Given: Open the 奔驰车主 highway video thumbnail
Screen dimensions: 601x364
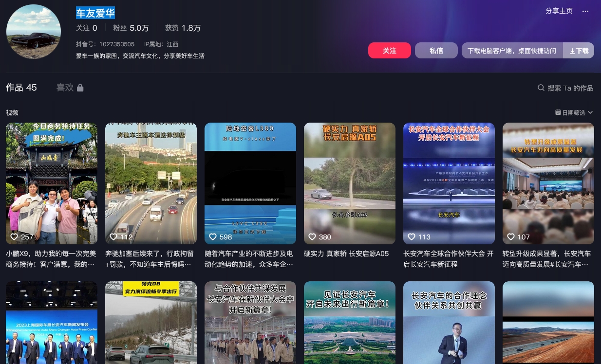Looking at the screenshot, I should [151, 183].
